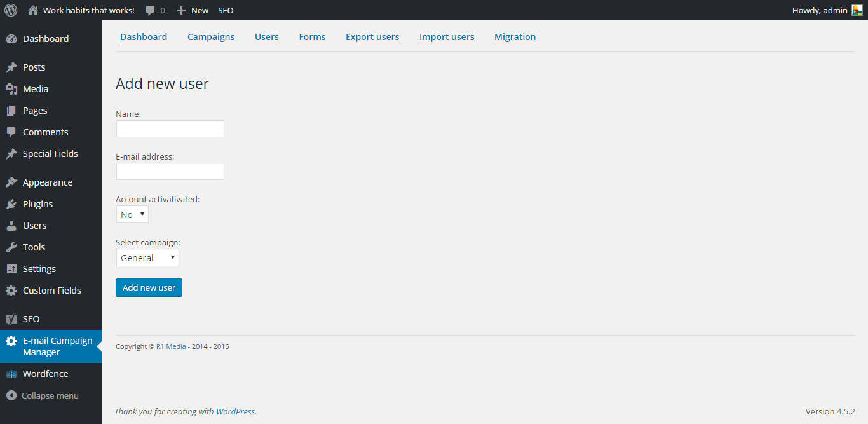Screen dimensions: 868x424
Task: Click the Dashboard gauge icon in sidebar
Action: click(x=11, y=39)
